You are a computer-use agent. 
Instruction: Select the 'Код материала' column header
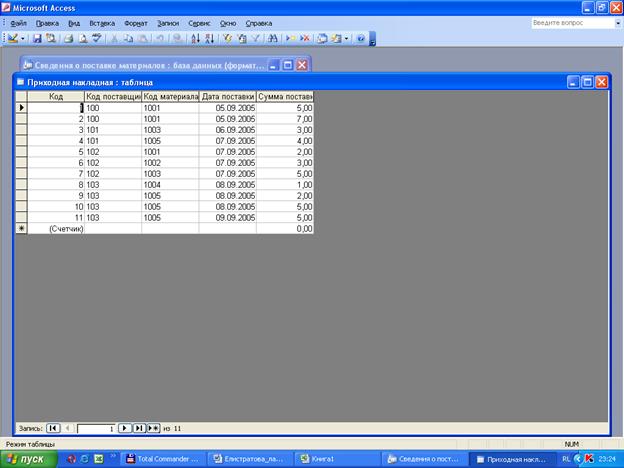tap(170, 96)
